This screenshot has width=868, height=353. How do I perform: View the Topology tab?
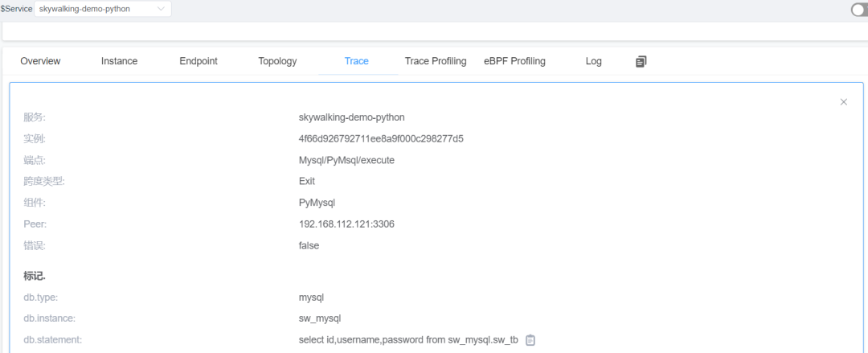pyautogui.click(x=277, y=61)
